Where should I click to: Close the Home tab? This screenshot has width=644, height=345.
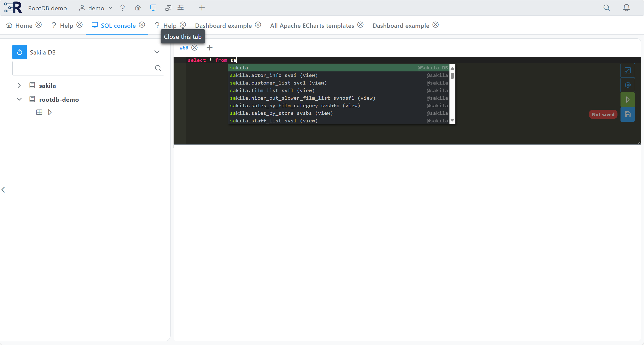[x=38, y=25]
